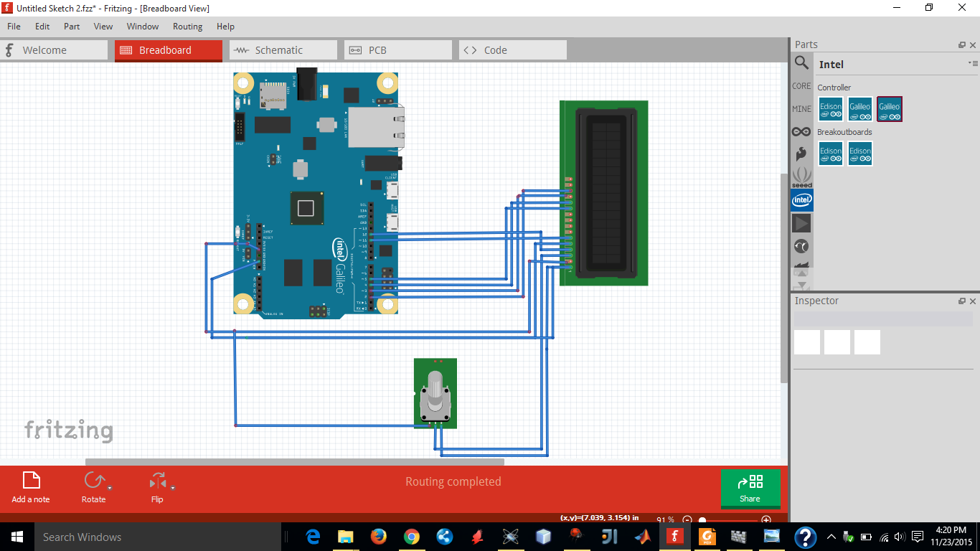Switch to the Schematic tab
Viewport: 980px width, 551px height.
283,50
